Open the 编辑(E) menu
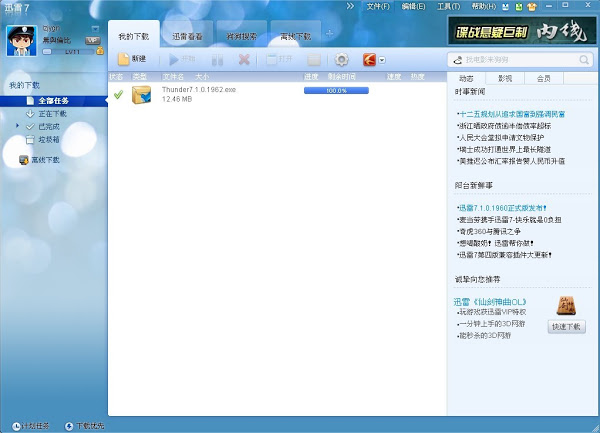This screenshot has width=600, height=433. 413,7
